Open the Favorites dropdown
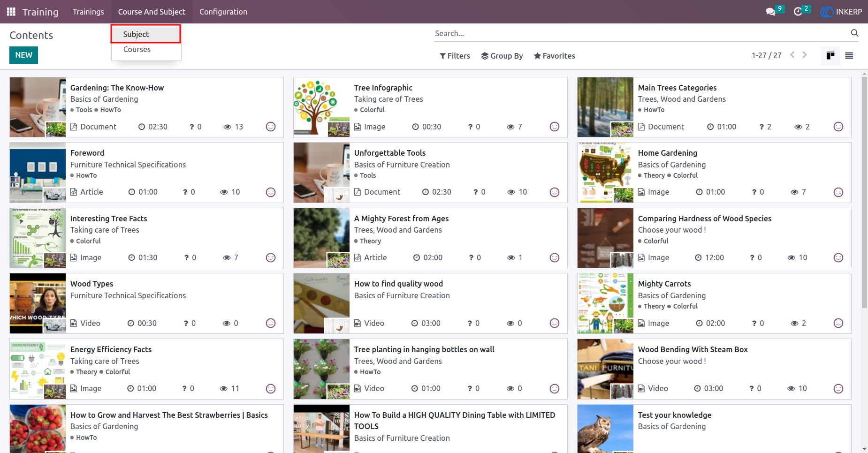The width and height of the screenshot is (868, 453). click(x=555, y=56)
